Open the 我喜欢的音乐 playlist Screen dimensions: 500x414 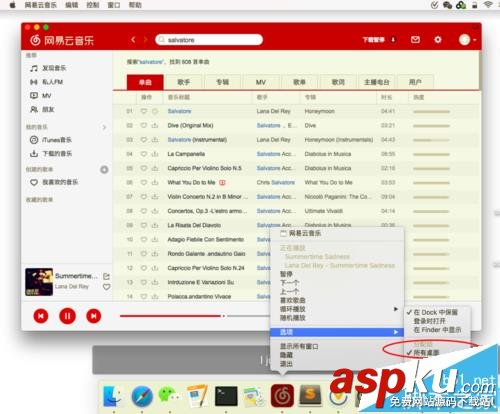click(54, 182)
